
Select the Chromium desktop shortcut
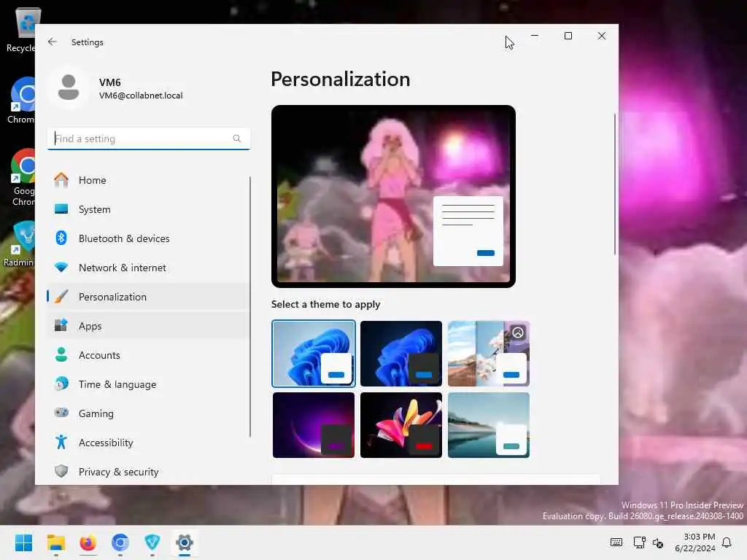[20, 101]
